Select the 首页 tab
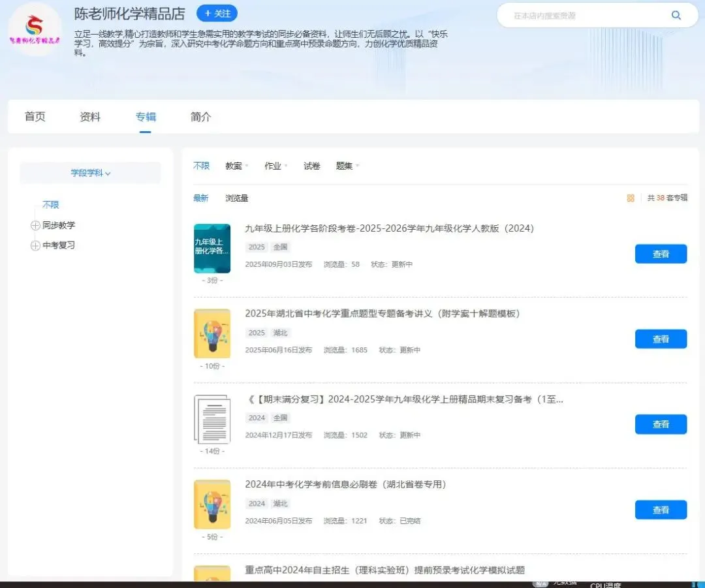The height and width of the screenshot is (588, 705). (x=35, y=117)
